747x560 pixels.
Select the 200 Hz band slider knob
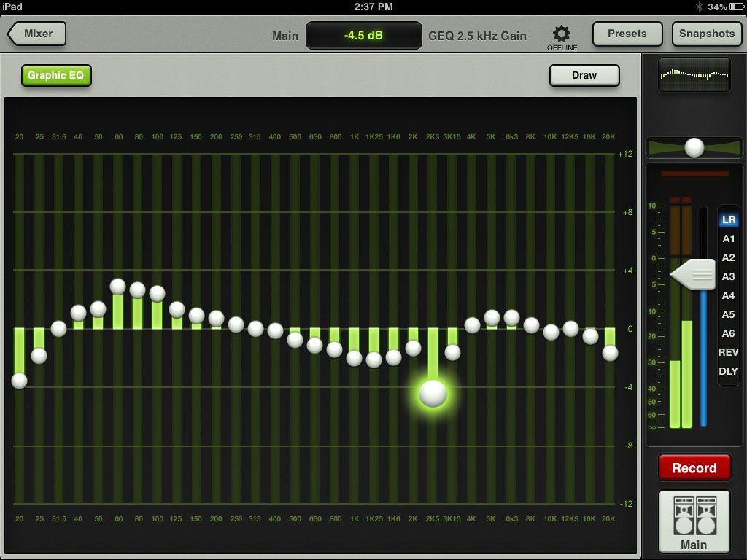pos(216,319)
